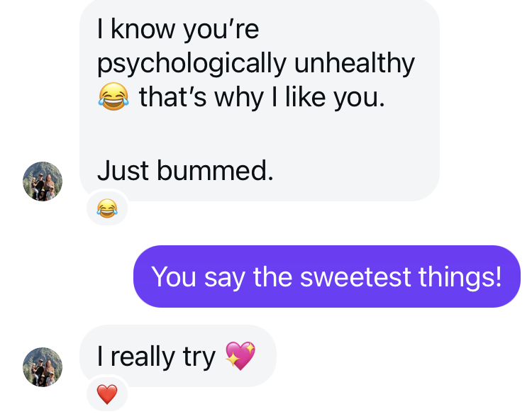Click the laughing reaction under "Just bummed."
532x414 pixels.
106,208
